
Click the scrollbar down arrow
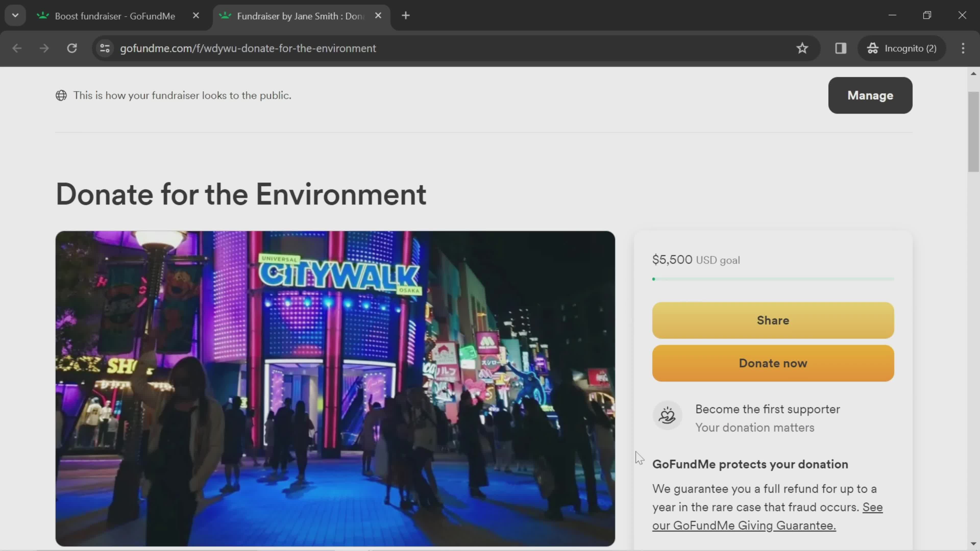(x=974, y=544)
